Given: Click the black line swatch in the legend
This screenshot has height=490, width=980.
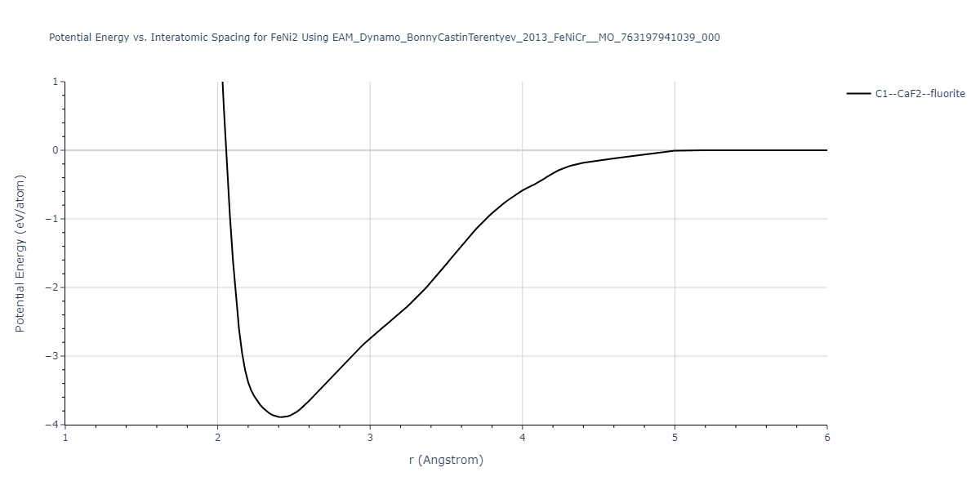Looking at the screenshot, I should click(858, 94).
